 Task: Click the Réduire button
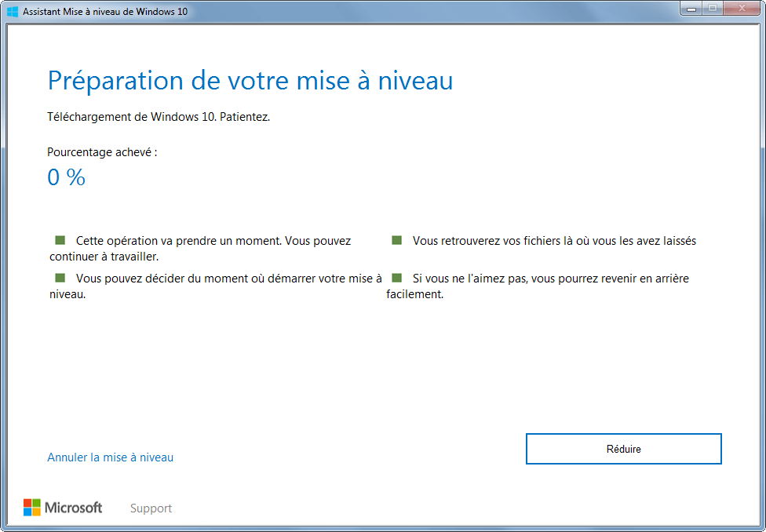[623, 449]
